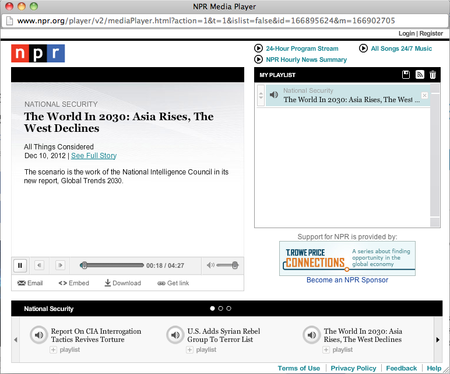Open the Embed option
The image size is (450, 374).
point(74,283)
